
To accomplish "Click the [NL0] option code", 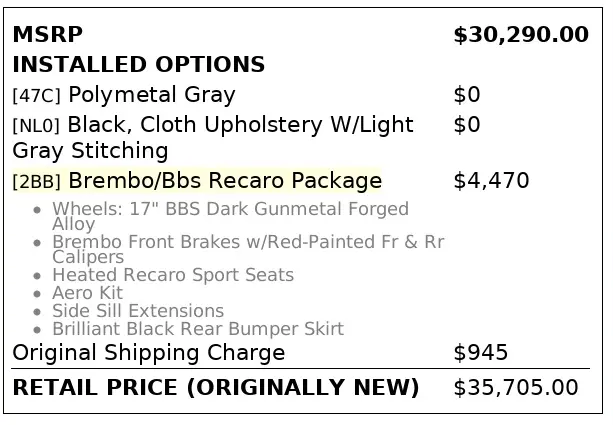I will (36, 126).
